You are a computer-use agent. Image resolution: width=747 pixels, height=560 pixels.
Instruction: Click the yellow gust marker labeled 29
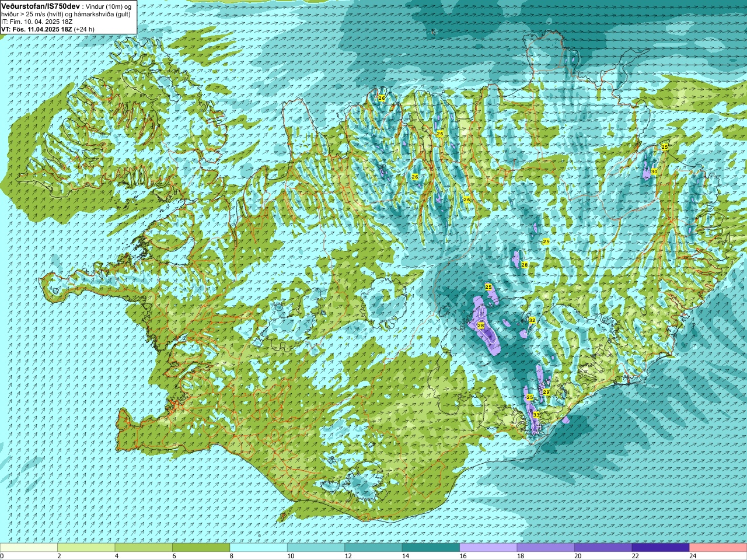pos(546,392)
